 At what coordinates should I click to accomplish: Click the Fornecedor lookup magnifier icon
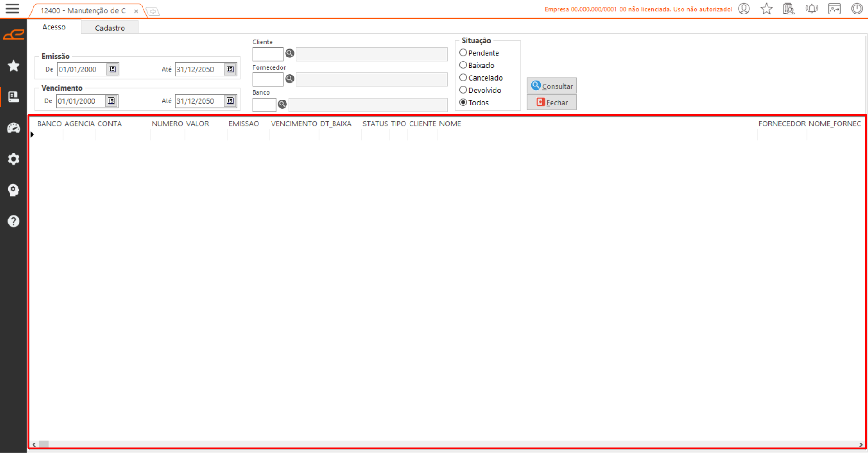pos(290,79)
